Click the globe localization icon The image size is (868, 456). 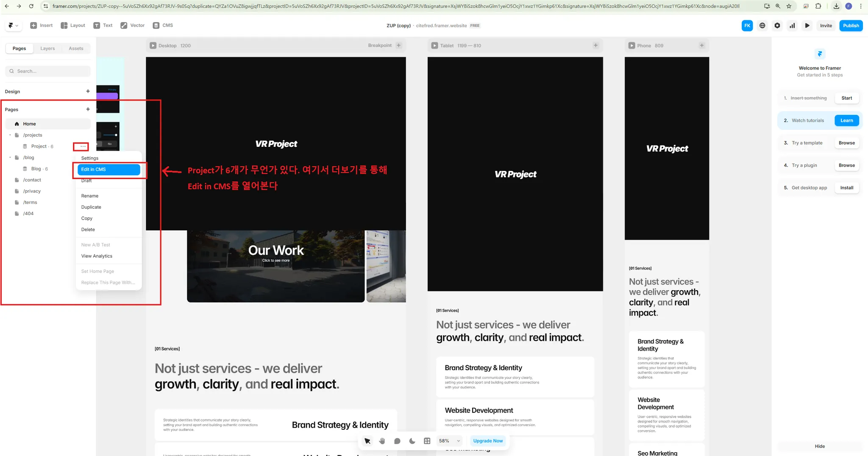(x=762, y=25)
